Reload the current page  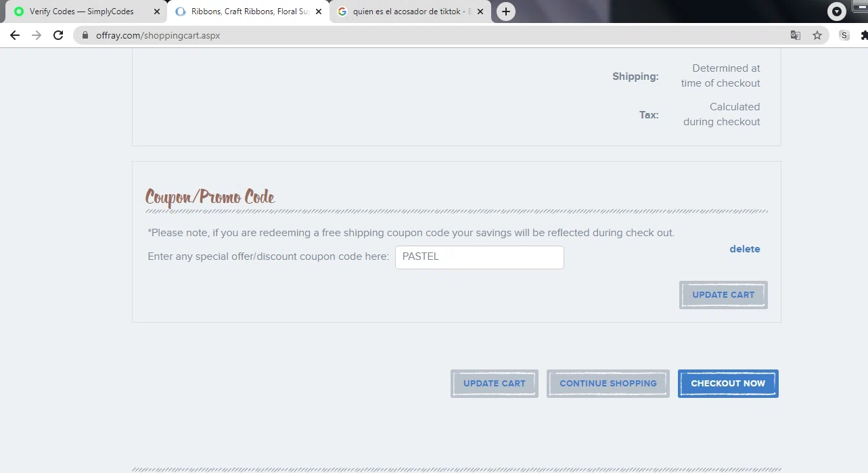click(x=58, y=35)
